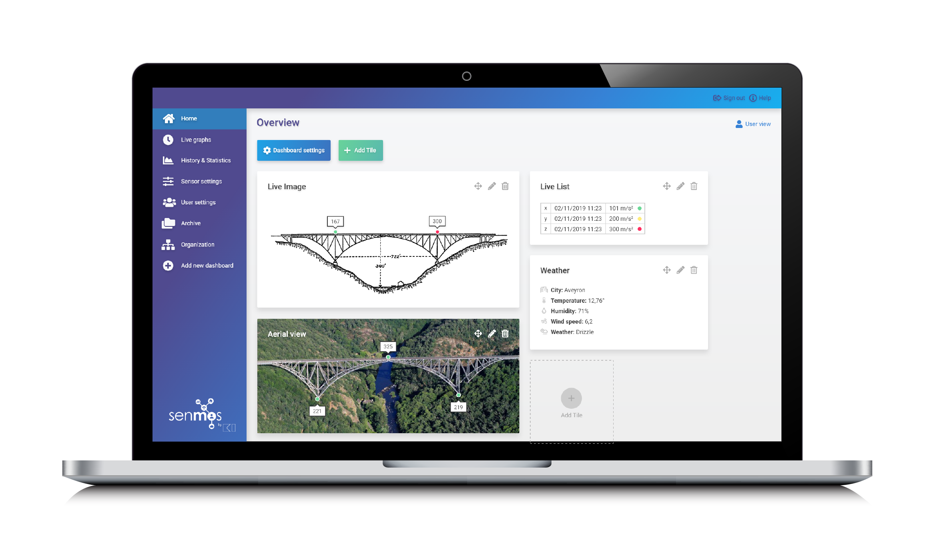This screenshot has height=560, width=935.
Task: Click the User Settings icon
Action: pos(168,202)
